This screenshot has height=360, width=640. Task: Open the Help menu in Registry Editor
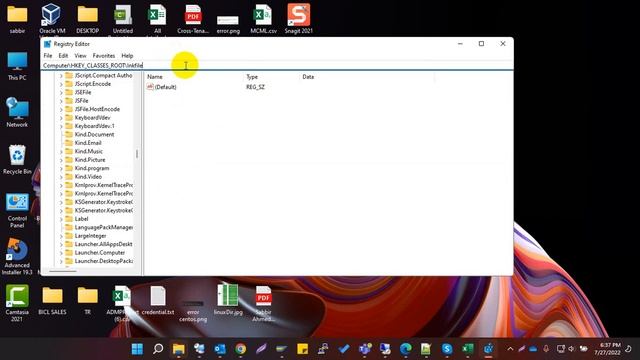pyautogui.click(x=127, y=56)
